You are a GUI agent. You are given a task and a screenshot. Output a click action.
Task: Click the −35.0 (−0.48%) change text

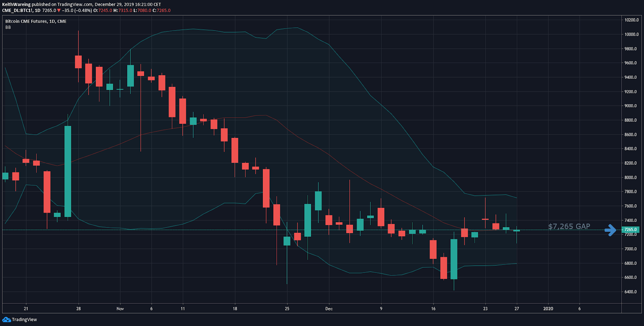[77, 10]
